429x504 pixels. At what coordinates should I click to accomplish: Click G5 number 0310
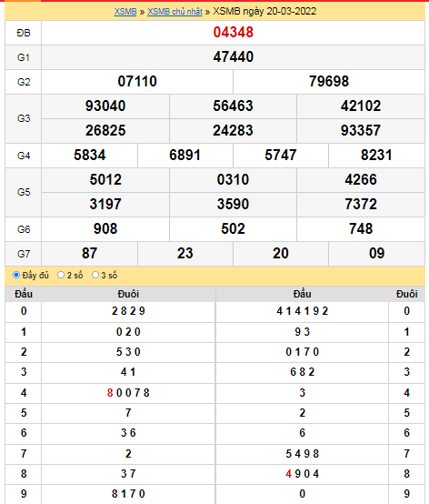[x=233, y=180]
